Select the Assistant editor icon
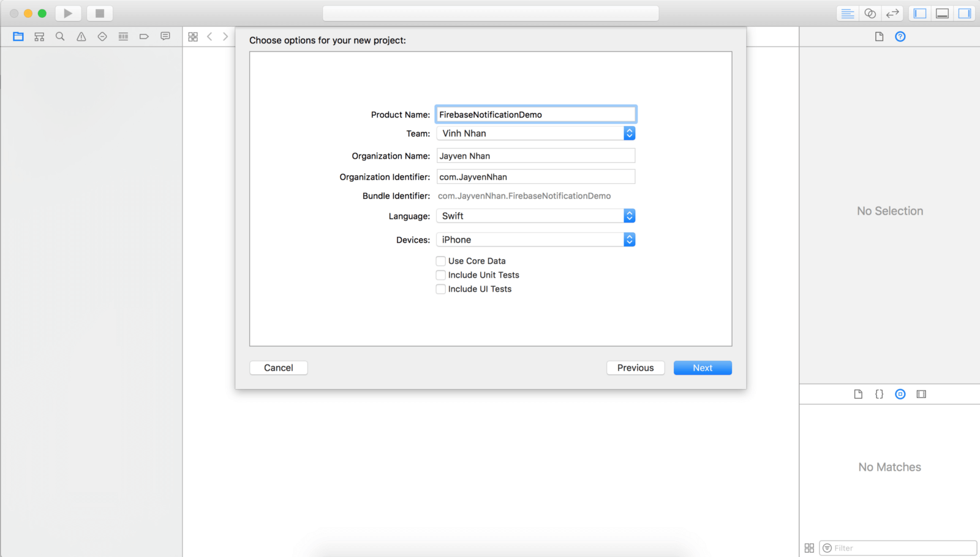The height and width of the screenshot is (557, 980). click(x=870, y=13)
